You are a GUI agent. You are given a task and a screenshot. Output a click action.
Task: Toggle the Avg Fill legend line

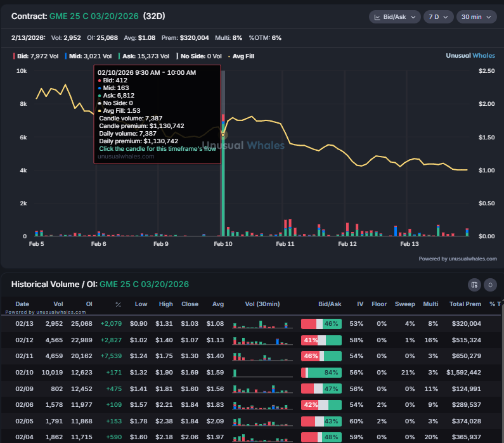241,56
